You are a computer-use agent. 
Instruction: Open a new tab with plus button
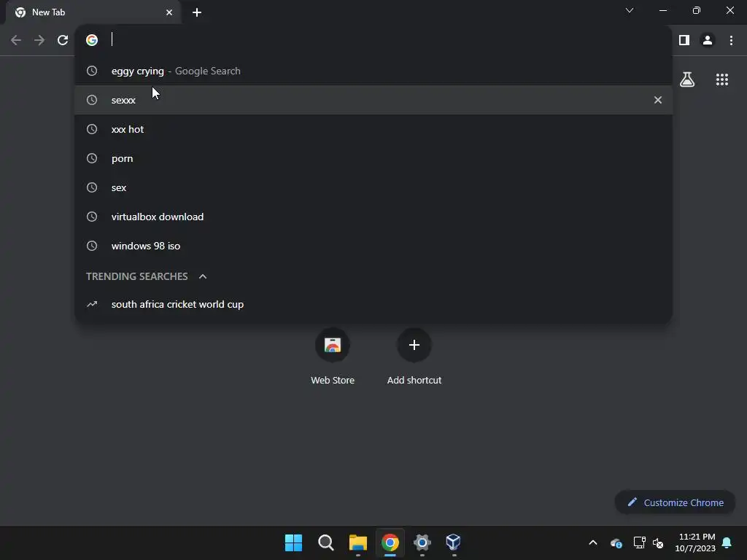coord(197,12)
